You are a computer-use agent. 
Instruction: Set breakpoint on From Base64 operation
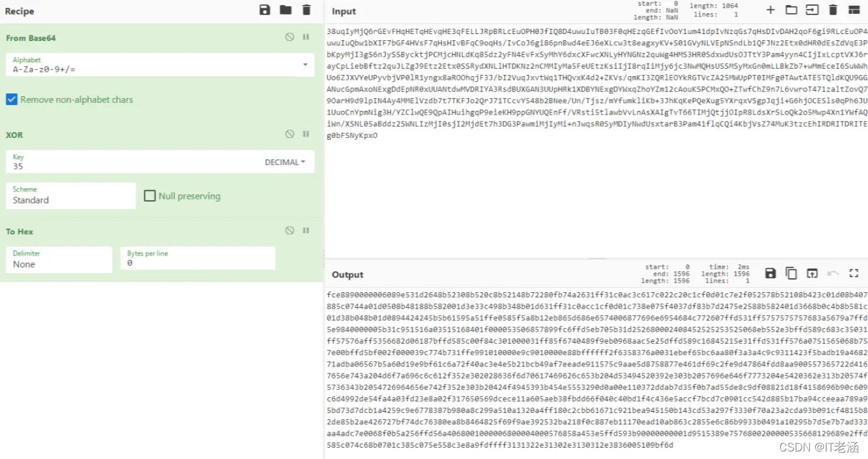point(306,37)
